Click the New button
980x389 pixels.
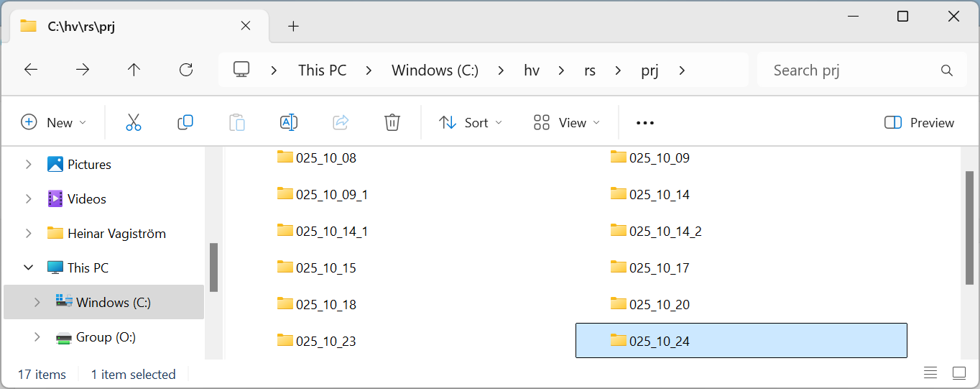pos(53,123)
